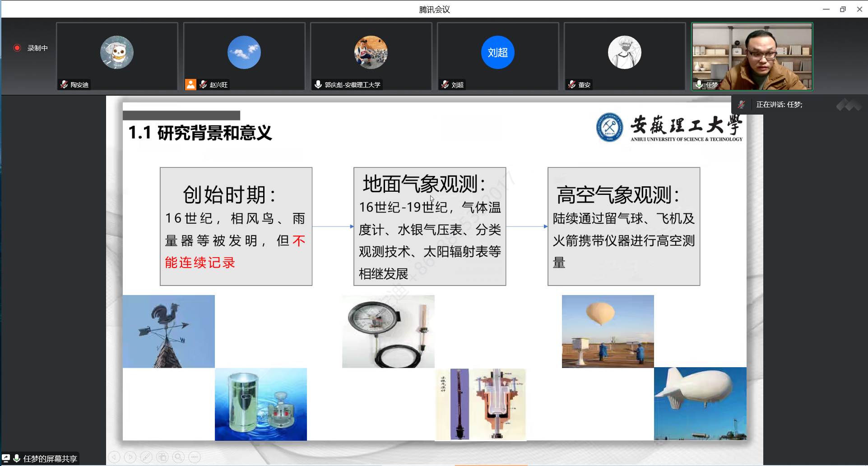The height and width of the screenshot is (466, 868).
Task: Click the orange host icon beside 赵兴旺
Action: tap(190, 84)
